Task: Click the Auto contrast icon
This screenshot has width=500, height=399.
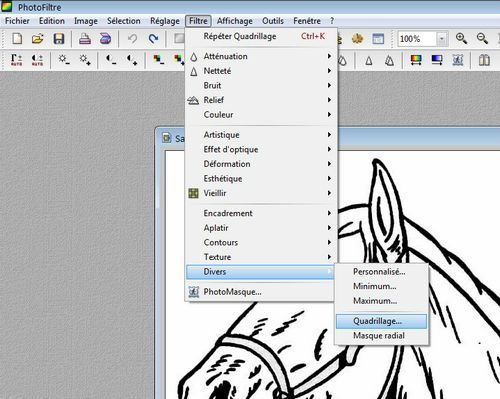Action: (37, 60)
